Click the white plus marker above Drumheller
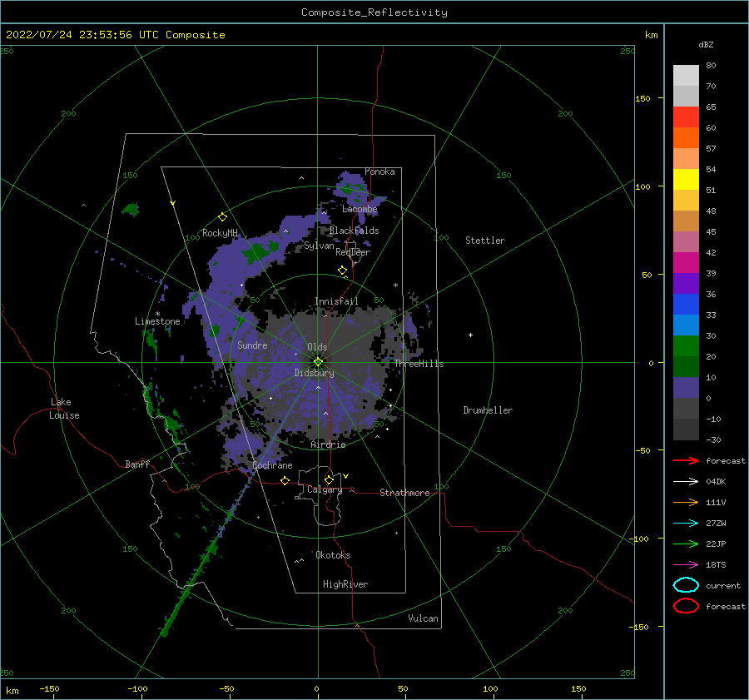This screenshot has height=700, width=749. pyautogui.click(x=470, y=335)
